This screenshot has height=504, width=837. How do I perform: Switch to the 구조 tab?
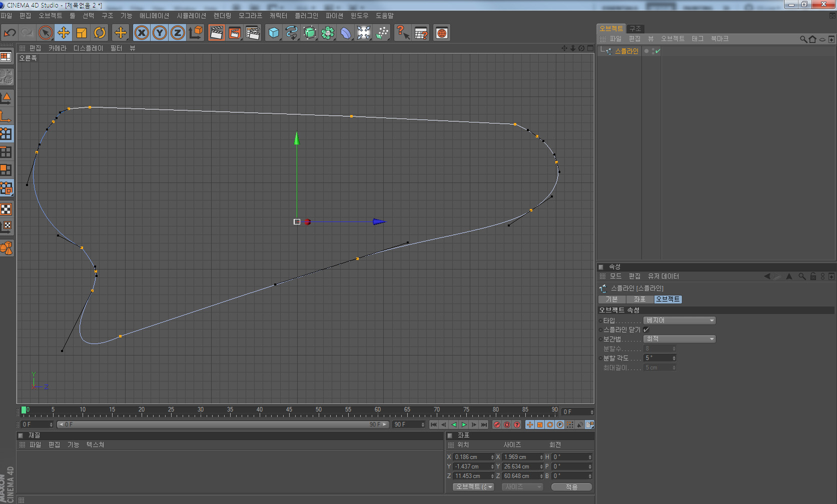tap(635, 28)
